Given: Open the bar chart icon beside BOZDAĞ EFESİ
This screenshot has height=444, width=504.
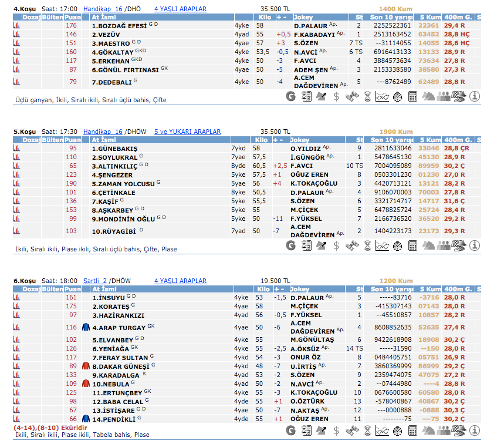Looking at the screenshot, I should click(16, 26).
